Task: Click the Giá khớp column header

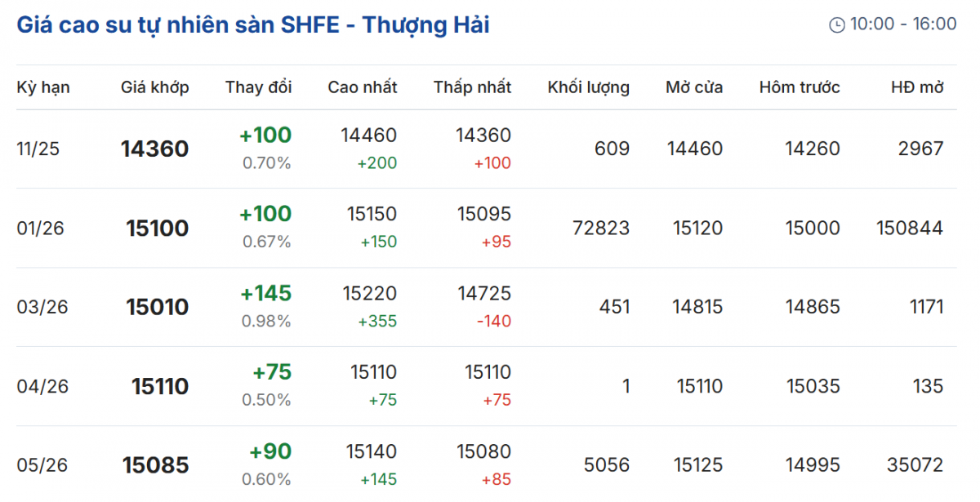Action: pyautogui.click(x=155, y=87)
